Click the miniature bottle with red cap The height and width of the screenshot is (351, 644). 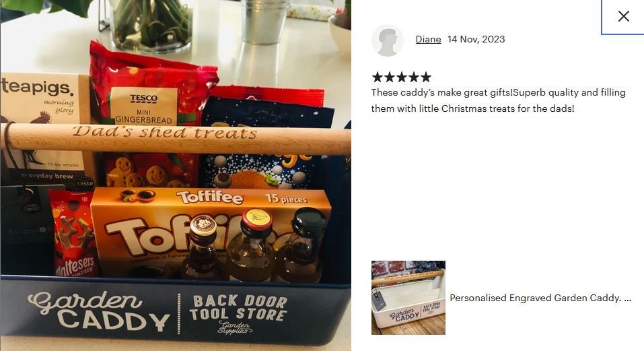pos(252,247)
